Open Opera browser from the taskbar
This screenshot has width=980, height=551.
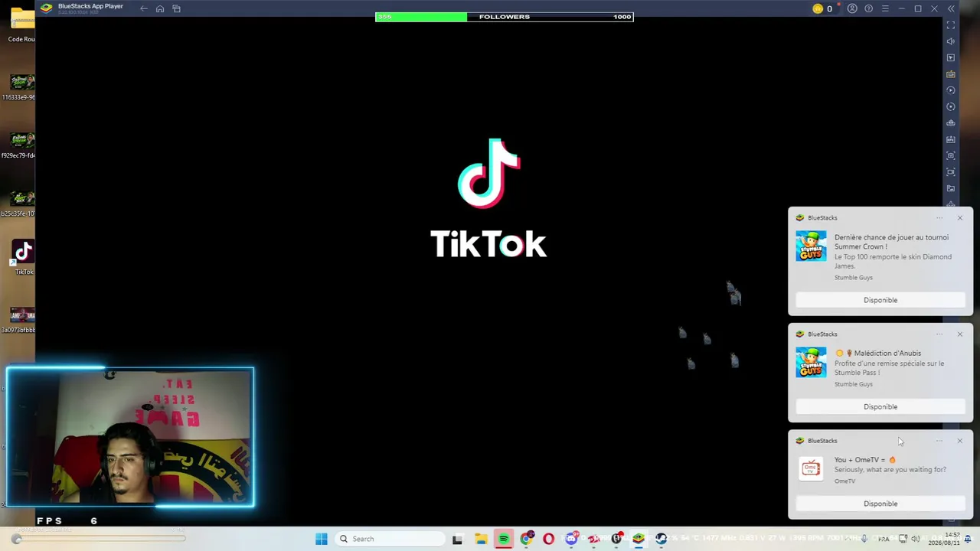548,539
